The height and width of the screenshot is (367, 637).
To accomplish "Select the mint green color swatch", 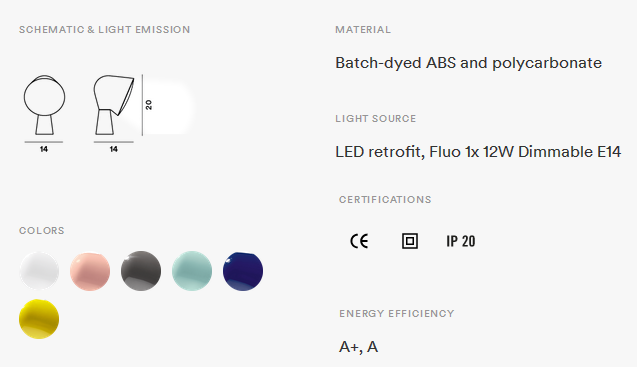I will 192,271.
